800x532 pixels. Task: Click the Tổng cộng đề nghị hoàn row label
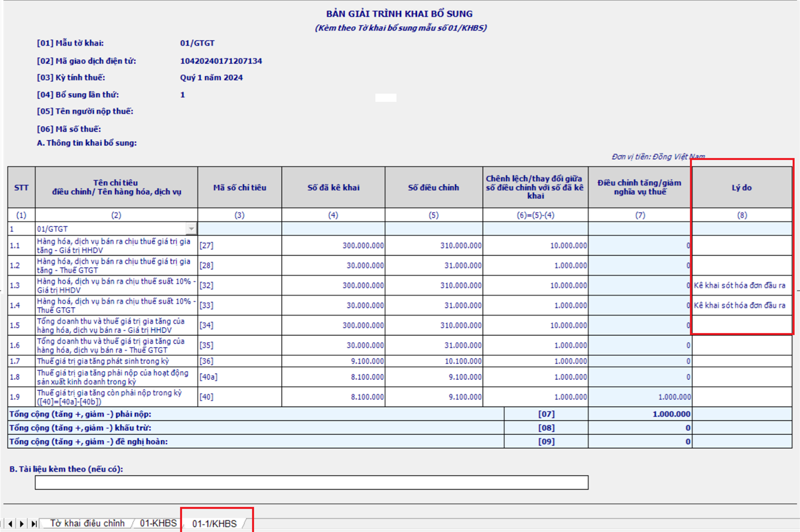(x=88, y=442)
